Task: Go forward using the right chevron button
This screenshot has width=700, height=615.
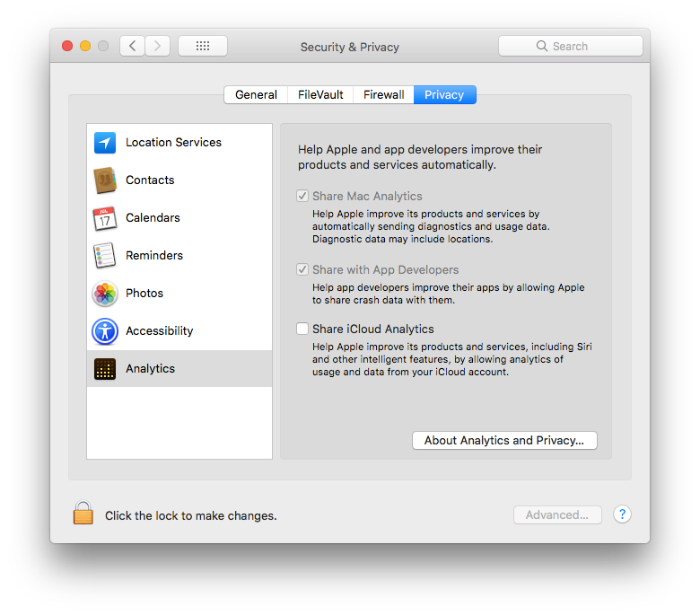Action: (x=157, y=46)
